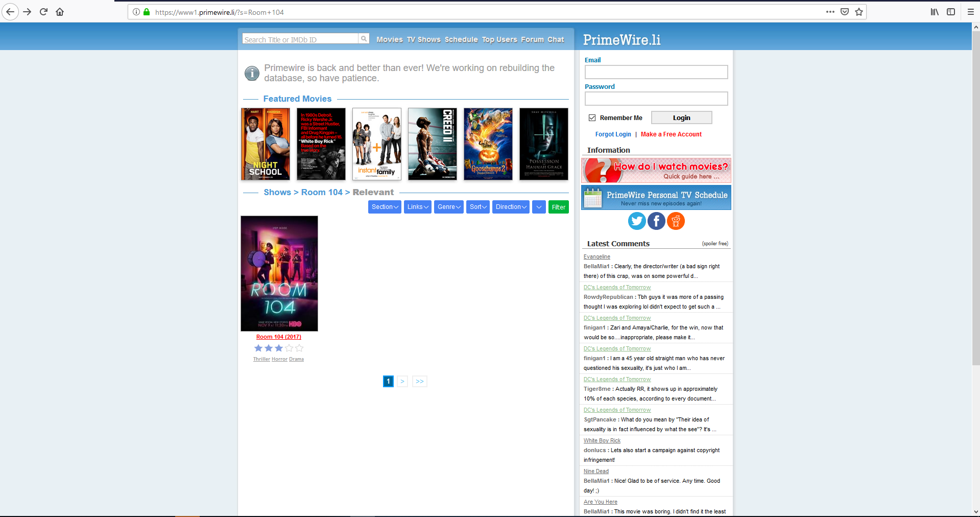Image resolution: width=980 pixels, height=517 pixels.
Task: Uncheck the Remember Me checkbox
Action: 592,118
